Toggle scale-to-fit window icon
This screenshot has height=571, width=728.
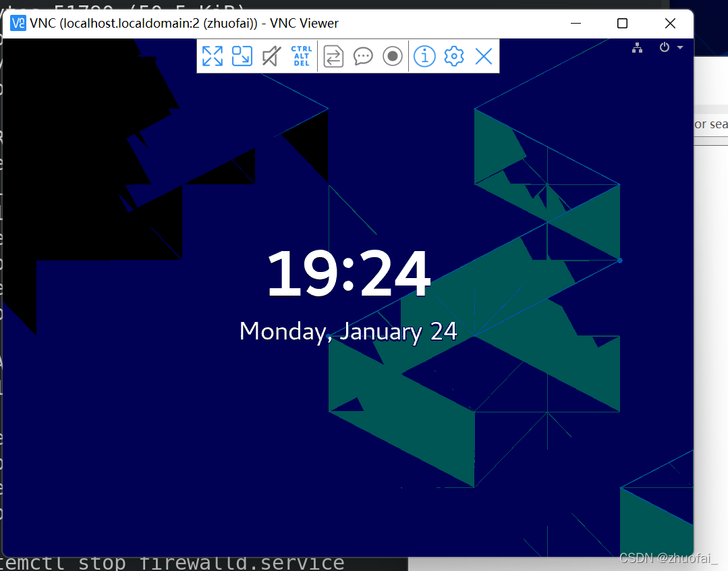242,56
